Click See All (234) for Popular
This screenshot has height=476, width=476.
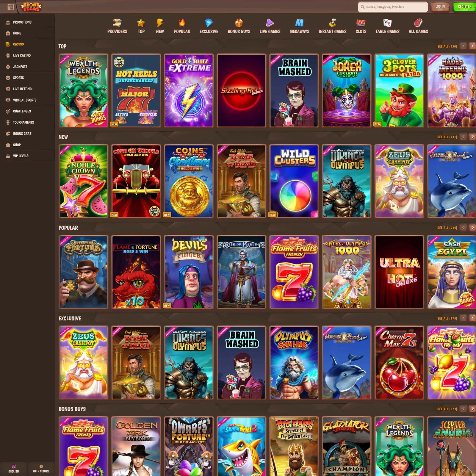(x=447, y=228)
